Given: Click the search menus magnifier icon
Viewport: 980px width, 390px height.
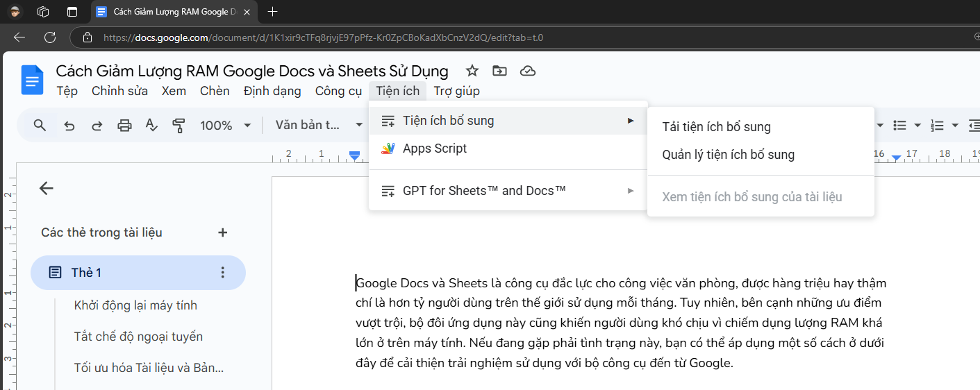Looking at the screenshot, I should [40, 126].
